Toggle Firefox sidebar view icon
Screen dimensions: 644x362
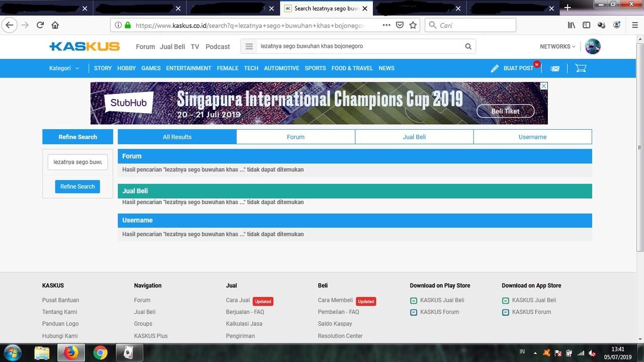(587, 25)
